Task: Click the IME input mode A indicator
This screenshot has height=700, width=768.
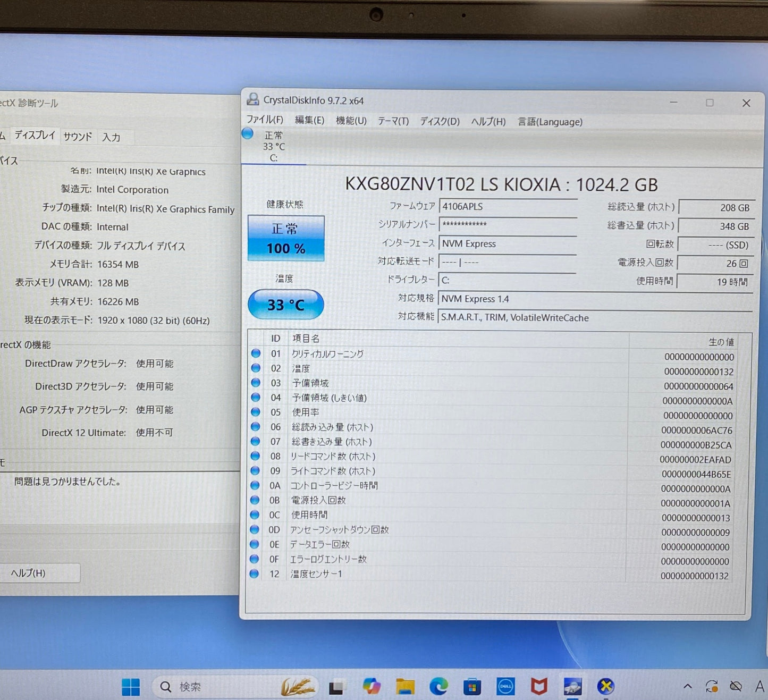Action: tap(759, 686)
